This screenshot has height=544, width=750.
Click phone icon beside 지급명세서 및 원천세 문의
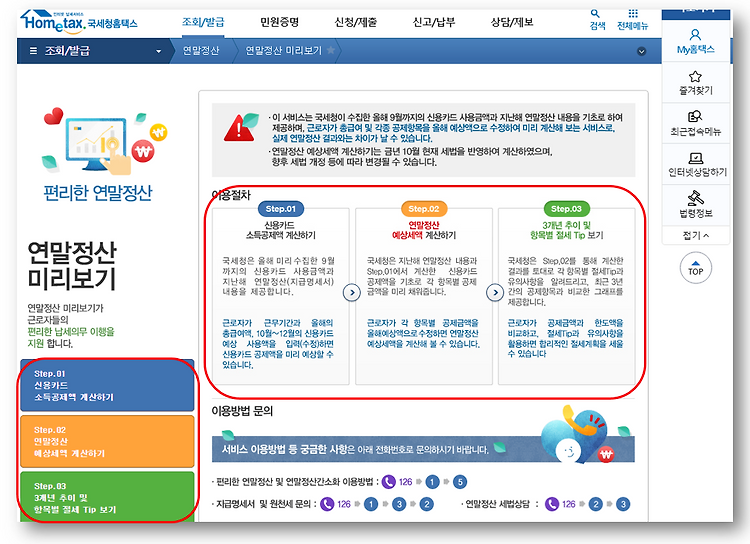pyautogui.click(x=327, y=504)
